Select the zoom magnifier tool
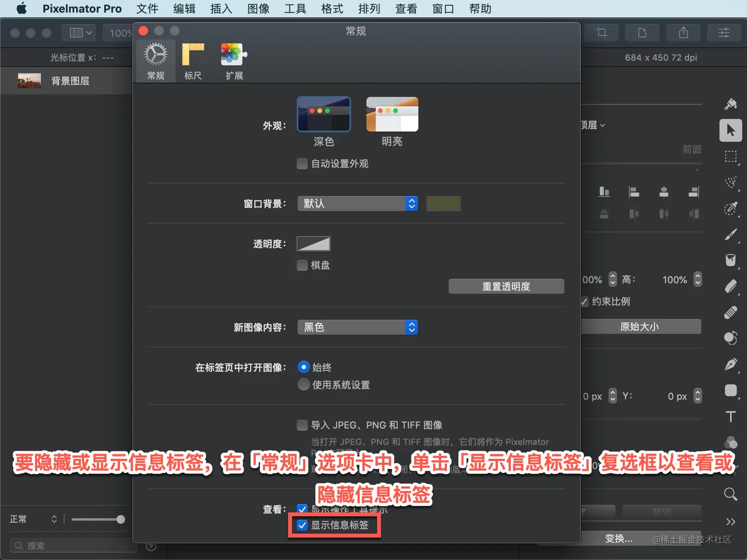Image resolution: width=747 pixels, height=560 pixels. click(731, 494)
